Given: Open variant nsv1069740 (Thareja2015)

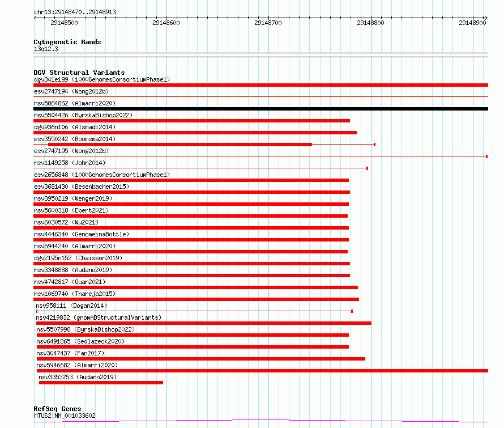Looking at the screenshot, I should click(75, 294).
